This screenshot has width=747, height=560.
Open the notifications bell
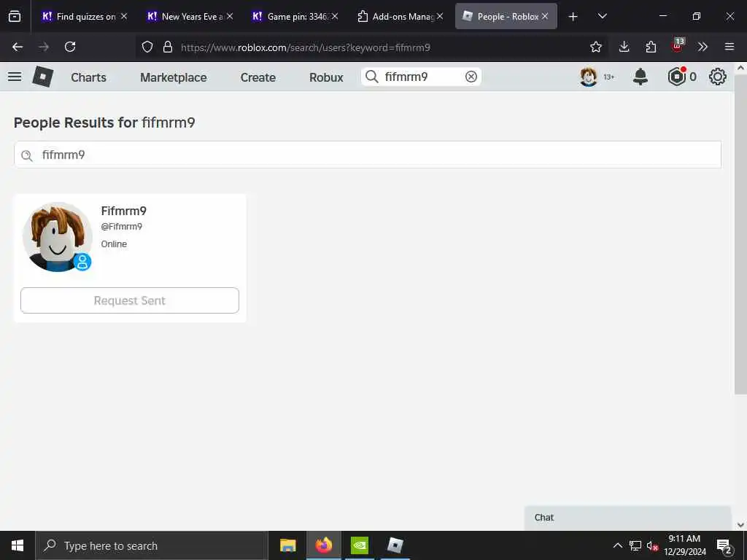(640, 77)
